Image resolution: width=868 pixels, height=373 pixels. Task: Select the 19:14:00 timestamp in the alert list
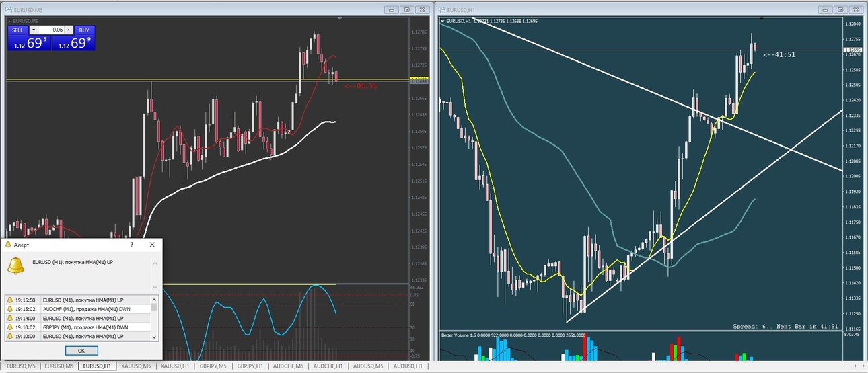(26, 318)
